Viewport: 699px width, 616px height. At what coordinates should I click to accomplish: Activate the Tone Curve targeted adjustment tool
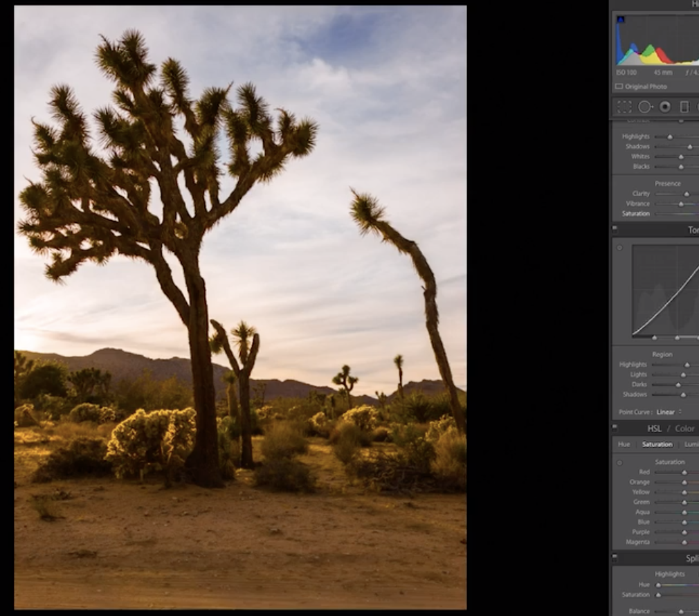(x=619, y=248)
